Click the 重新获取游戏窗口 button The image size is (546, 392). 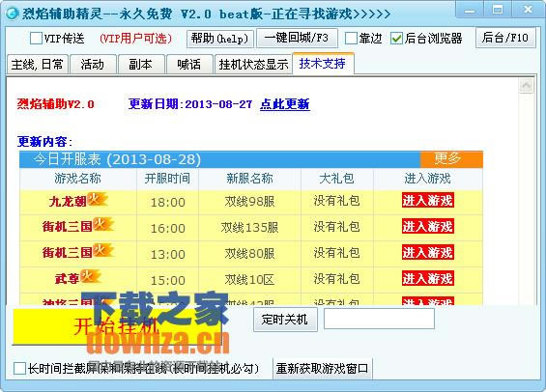pos(323,369)
